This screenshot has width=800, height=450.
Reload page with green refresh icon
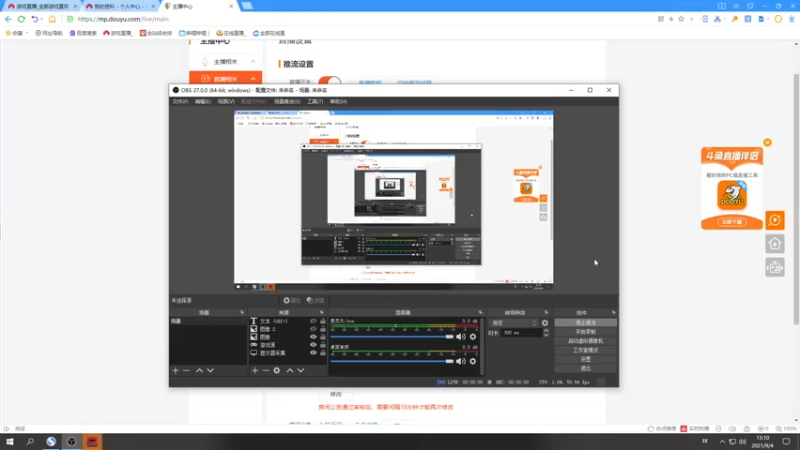(x=21, y=19)
